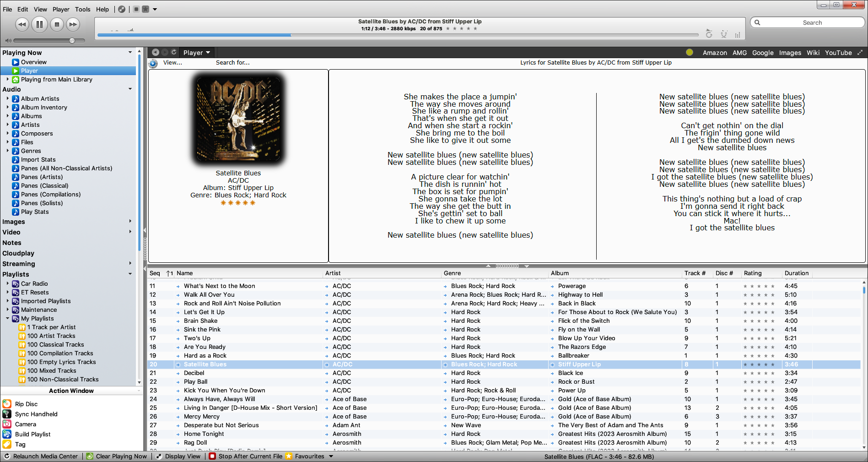Screen dimensions: 868x462
Task: Select the Rag Doll track row
Action: [x=503, y=442]
